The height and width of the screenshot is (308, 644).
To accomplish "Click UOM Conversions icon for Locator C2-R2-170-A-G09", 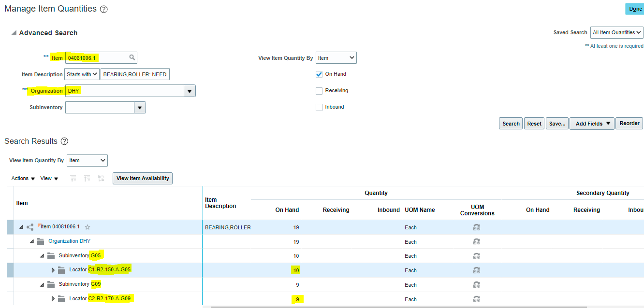I will pyautogui.click(x=477, y=299).
